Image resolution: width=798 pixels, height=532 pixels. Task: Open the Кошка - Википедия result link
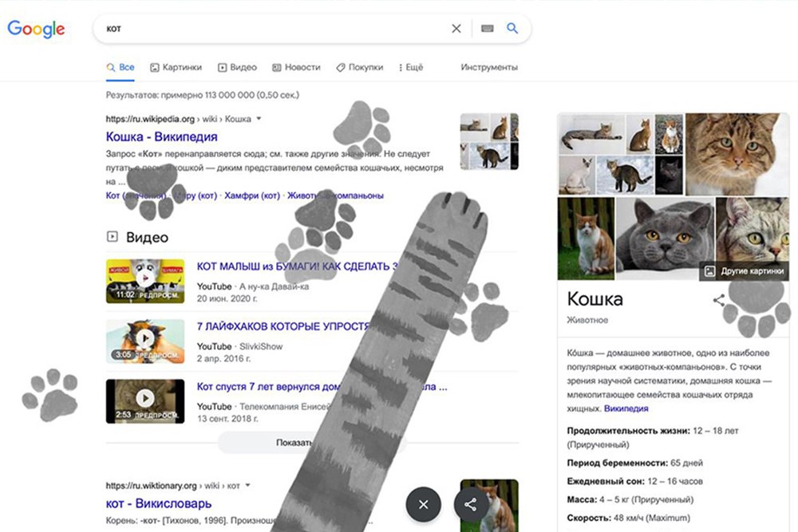coord(161,136)
